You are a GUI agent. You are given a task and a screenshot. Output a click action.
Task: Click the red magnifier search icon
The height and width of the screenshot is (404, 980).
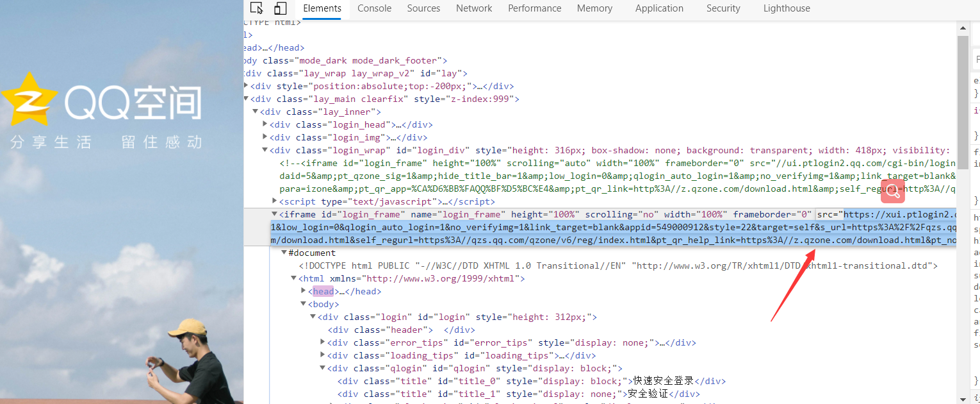click(x=893, y=192)
